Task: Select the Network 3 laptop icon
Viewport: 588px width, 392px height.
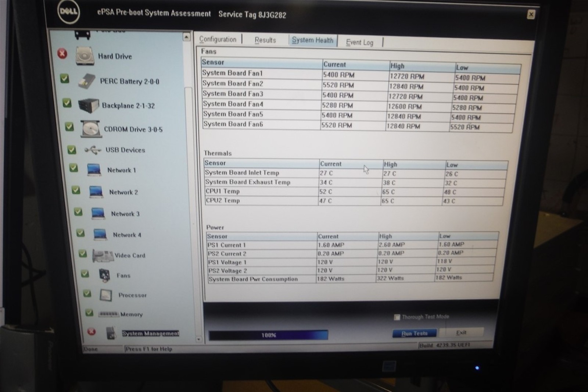Action: (x=98, y=213)
